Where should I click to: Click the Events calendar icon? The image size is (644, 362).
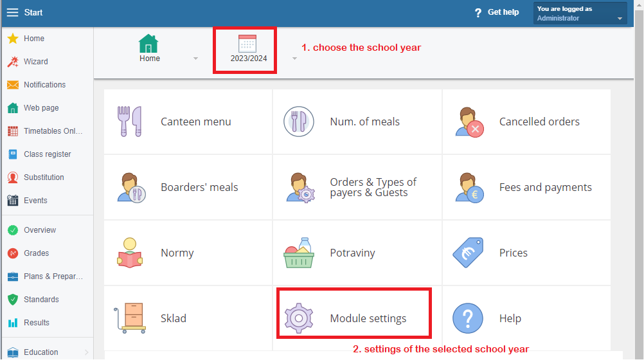pyautogui.click(x=13, y=201)
